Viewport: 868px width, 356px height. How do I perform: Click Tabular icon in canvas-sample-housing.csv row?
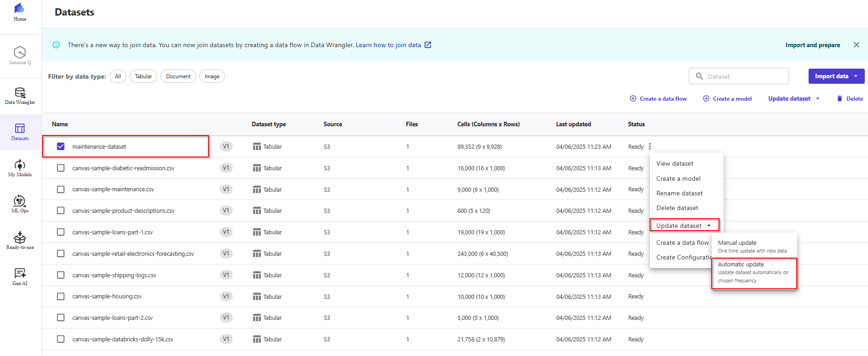click(257, 297)
